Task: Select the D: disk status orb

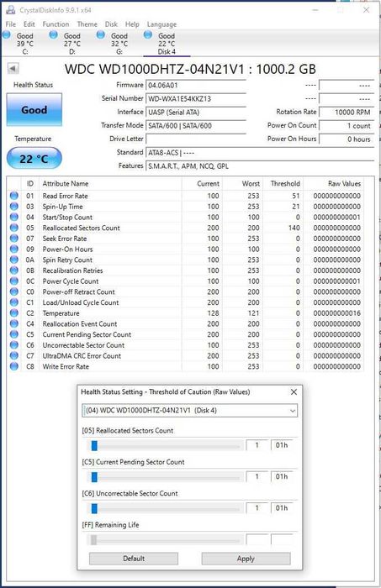Action: click(54, 35)
